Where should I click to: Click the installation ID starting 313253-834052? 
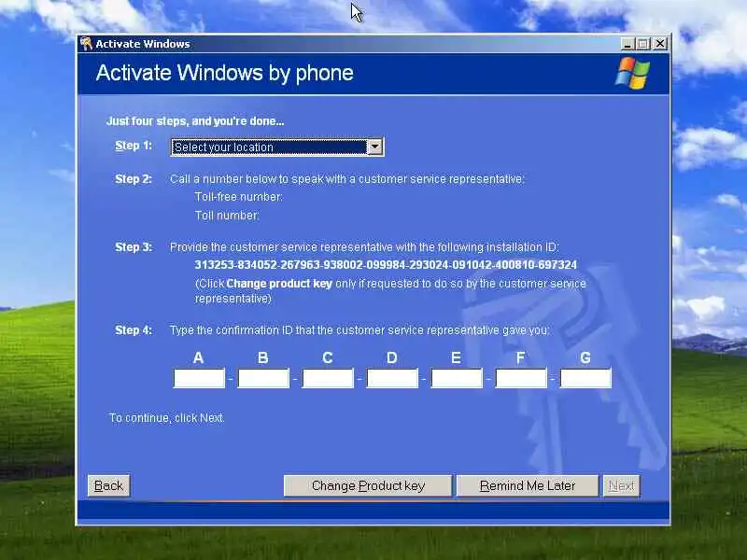click(x=386, y=265)
